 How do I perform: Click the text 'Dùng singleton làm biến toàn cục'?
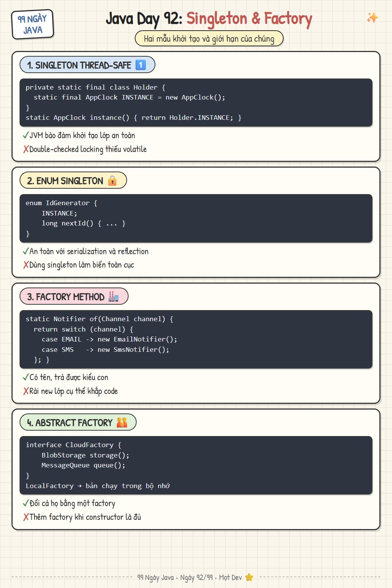pos(82,265)
